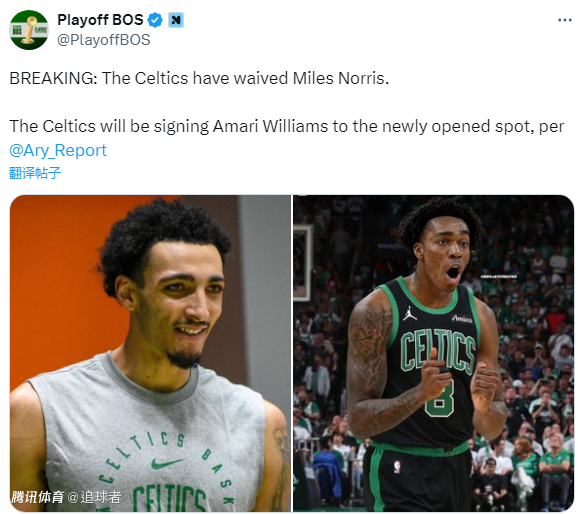Open the @PlayoffBOS handle link

(104, 39)
